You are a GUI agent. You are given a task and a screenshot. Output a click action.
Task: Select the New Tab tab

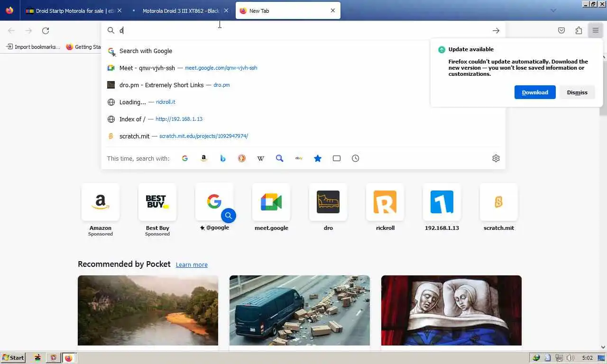[287, 10]
